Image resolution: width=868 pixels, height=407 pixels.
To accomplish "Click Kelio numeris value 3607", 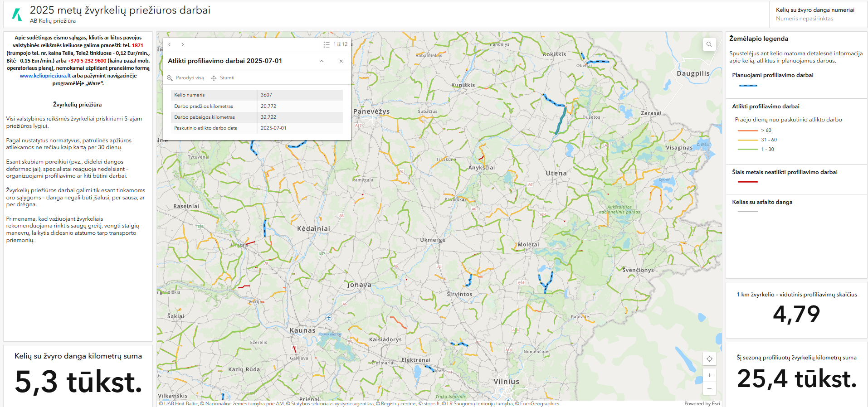I will (266, 95).
